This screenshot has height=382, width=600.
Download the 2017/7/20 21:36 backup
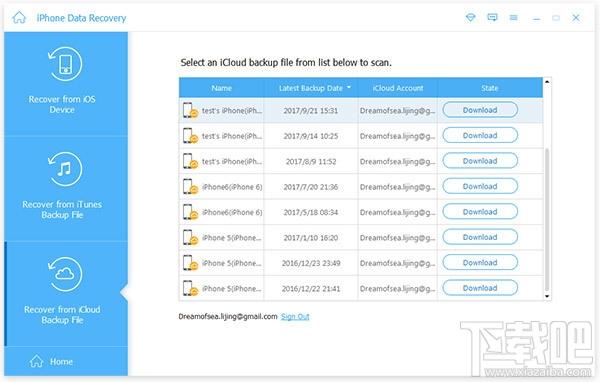480,186
